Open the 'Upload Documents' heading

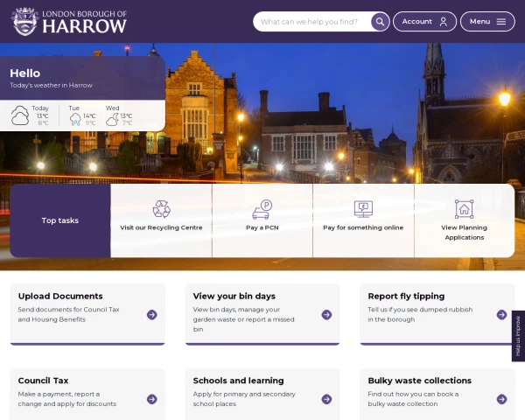(60, 296)
